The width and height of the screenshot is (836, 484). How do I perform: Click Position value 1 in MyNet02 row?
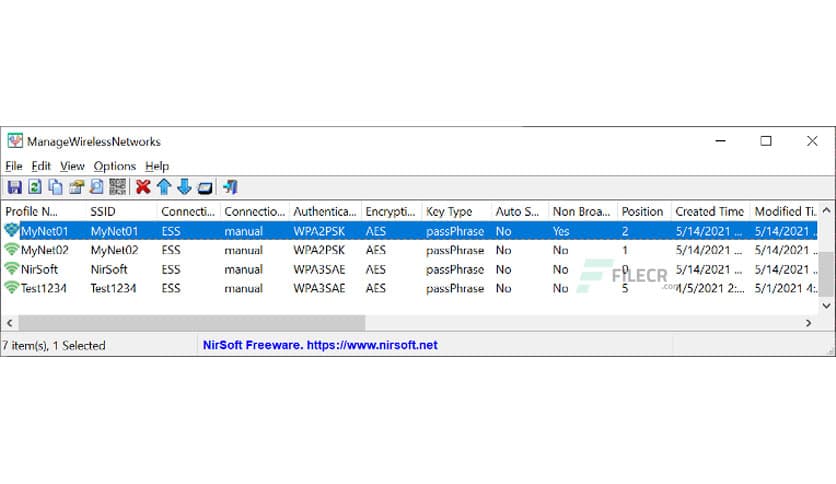coord(625,250)
